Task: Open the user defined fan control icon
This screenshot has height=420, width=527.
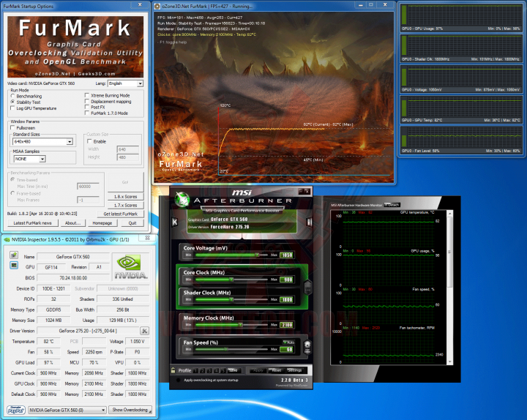Action: (x=307, y=347)
